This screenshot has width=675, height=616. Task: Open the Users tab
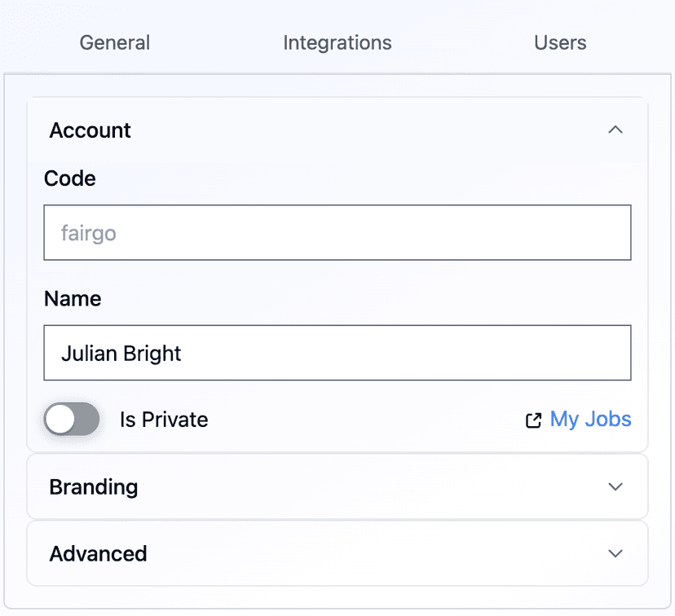[560, 42]
